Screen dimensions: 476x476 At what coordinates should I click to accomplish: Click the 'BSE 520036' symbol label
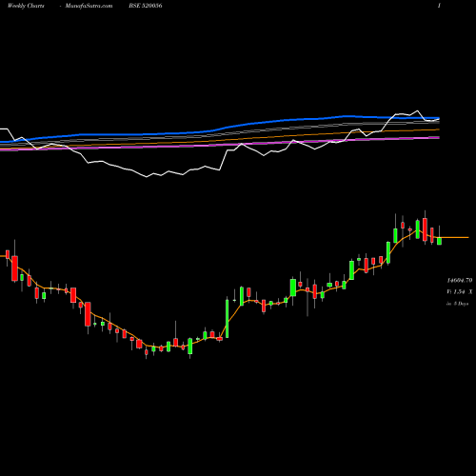(146, 6)
